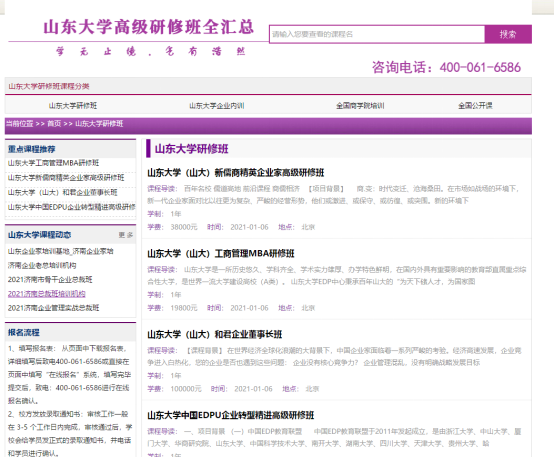Click the purple 搜索 search button
Image resolution: width=554 pixels, height=458 pixels.
[x=508, y=34]
